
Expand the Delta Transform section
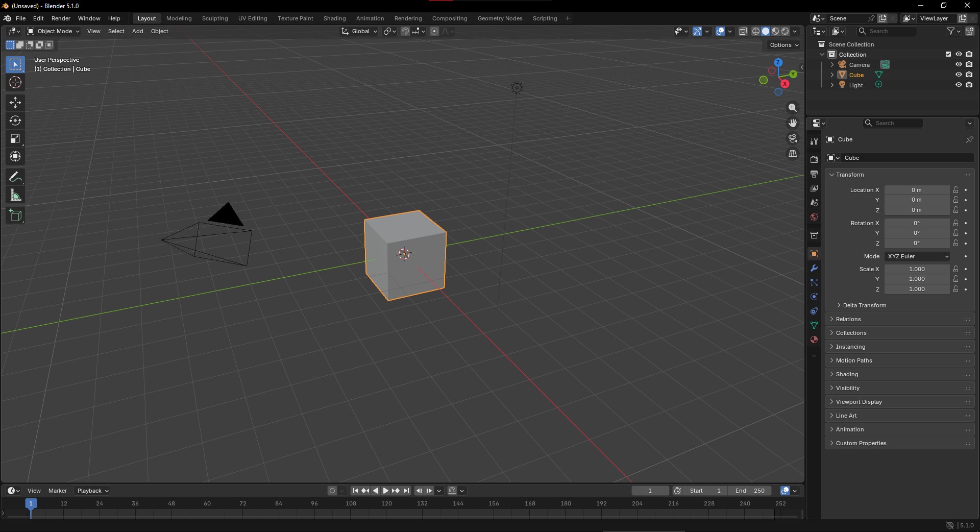pos(864,305)
